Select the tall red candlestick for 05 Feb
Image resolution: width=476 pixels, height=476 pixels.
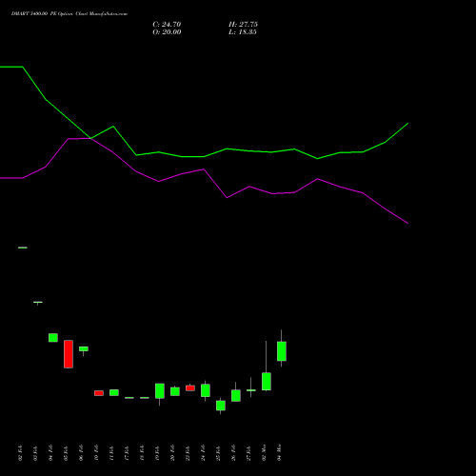pos(69,354)
